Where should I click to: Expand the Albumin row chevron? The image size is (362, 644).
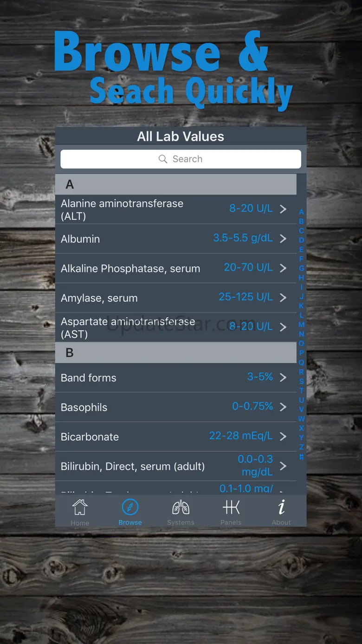click(283, 239)
